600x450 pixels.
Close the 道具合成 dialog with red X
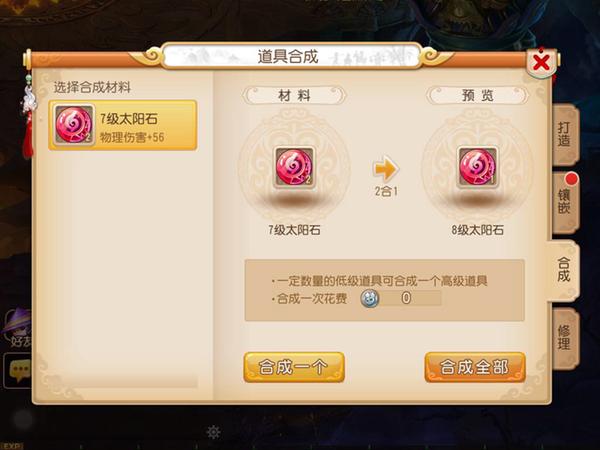(x=541, y=62)
